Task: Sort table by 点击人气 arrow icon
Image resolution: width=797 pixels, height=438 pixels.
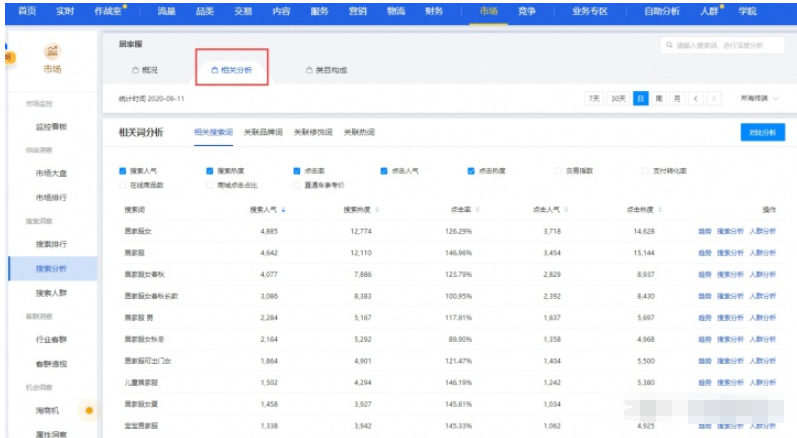Action: tap(566, 210)
